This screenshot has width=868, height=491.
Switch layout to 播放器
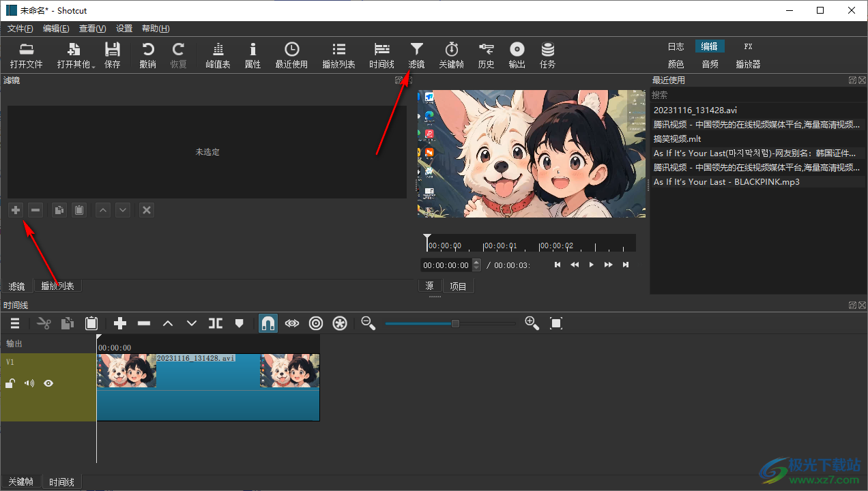(x=748, y=64)
